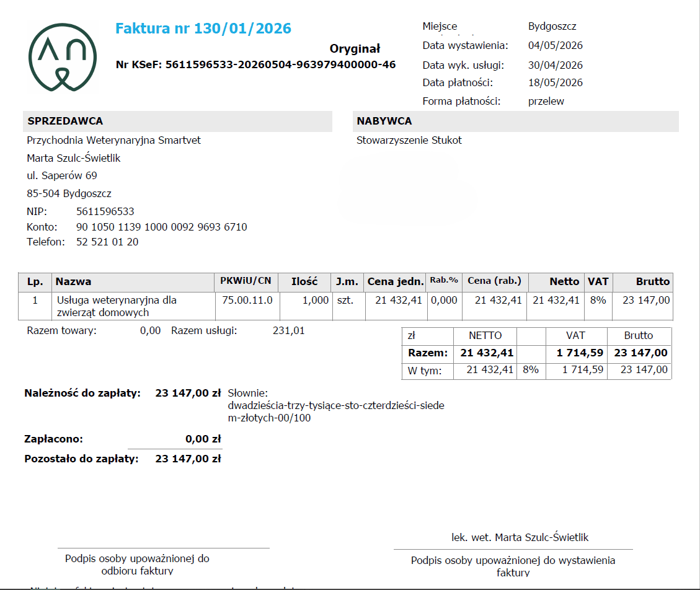Select the seller NIP 5611596533
Image resolution: width=700 pixels, height=590 pixels.
click(105, 211)
